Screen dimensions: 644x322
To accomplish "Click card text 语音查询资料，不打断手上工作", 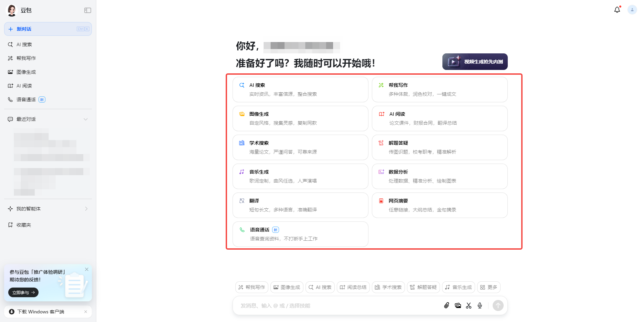I will (284, 239).
